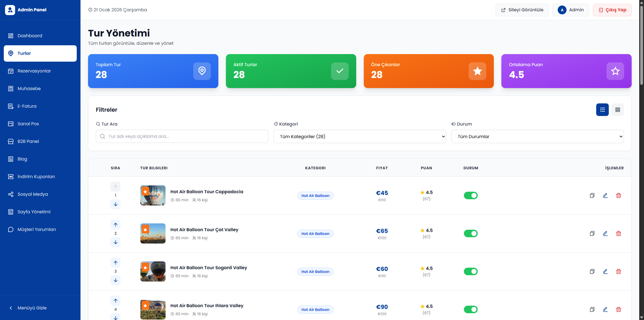Click the Çıkış Yap button
The image size is (644, 320).
coord(612,10)
